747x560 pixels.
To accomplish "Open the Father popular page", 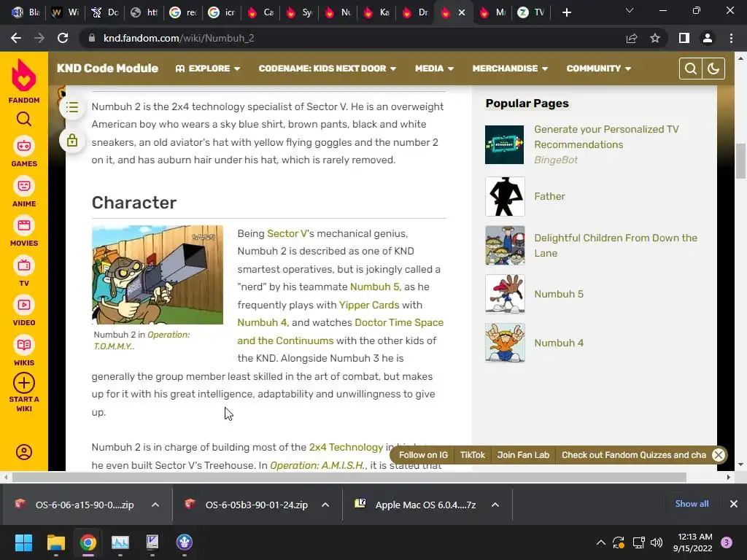I will 549,196.
